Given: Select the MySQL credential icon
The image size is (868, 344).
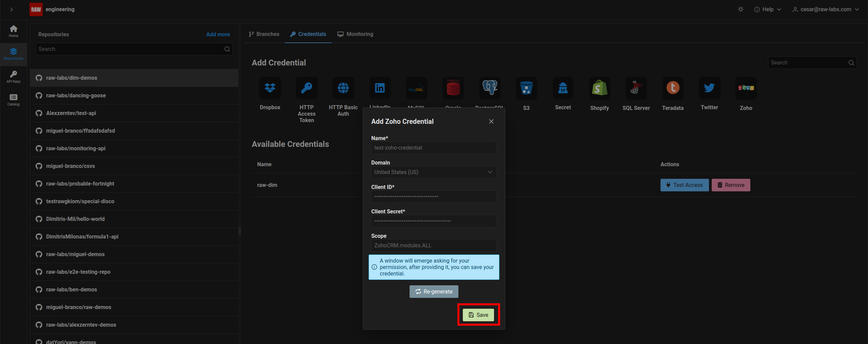Looking at the screenshot, I should pyautogui.click(x=416, y=88).
